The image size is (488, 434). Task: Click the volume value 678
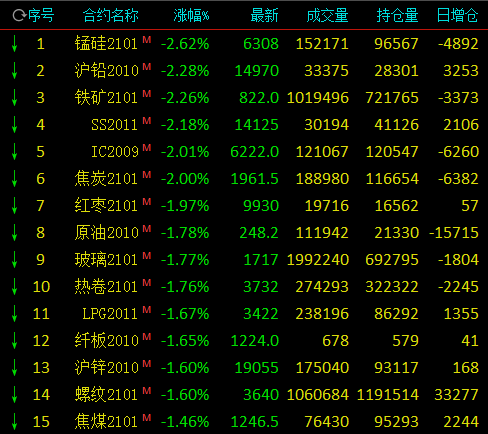coord(336,341)
